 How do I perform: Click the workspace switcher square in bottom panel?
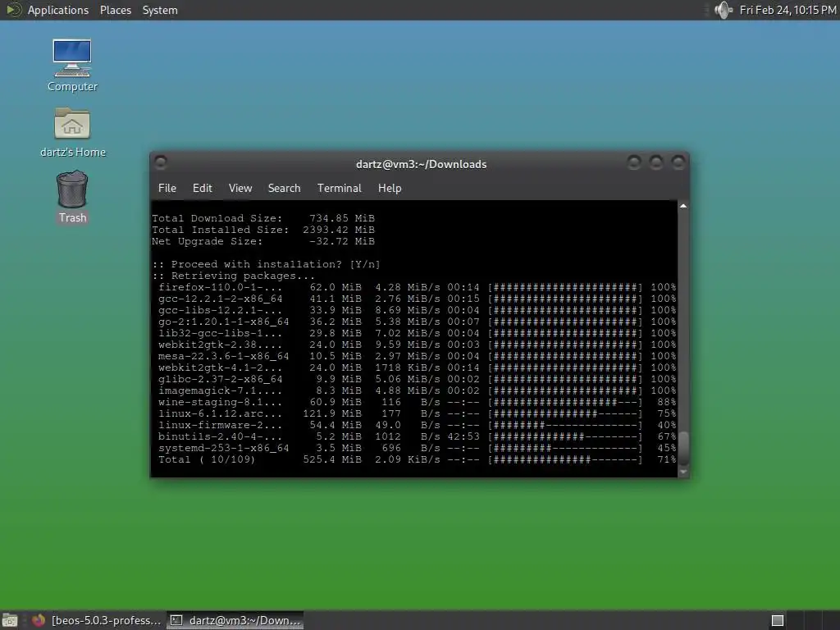coord(778,620)
